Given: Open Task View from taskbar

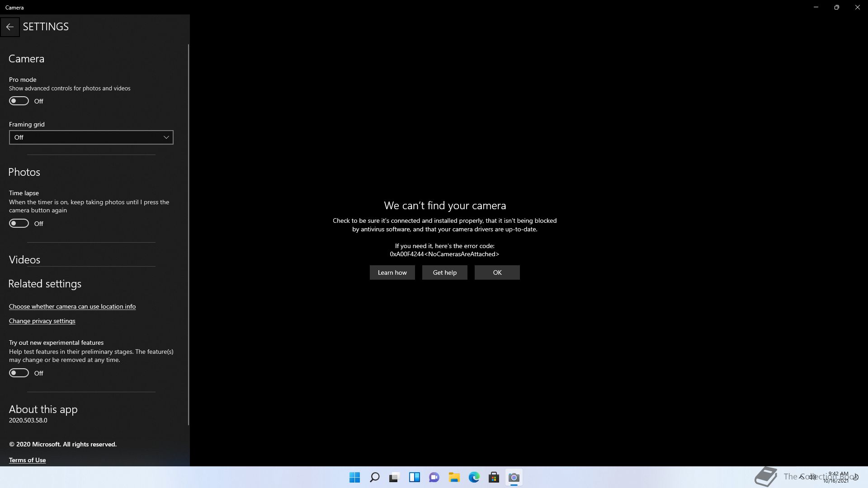Looking at the screenshot, I should 394,477.
